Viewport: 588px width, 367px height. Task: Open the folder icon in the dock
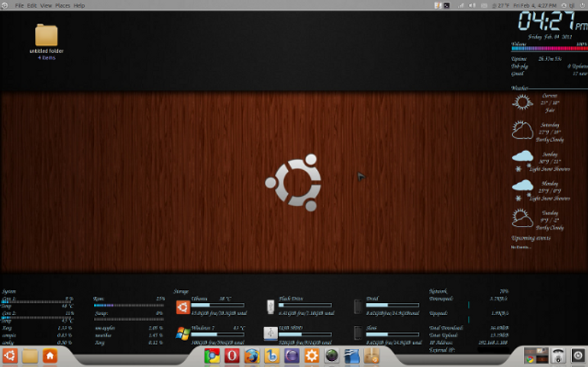click(x=30, y=356)
